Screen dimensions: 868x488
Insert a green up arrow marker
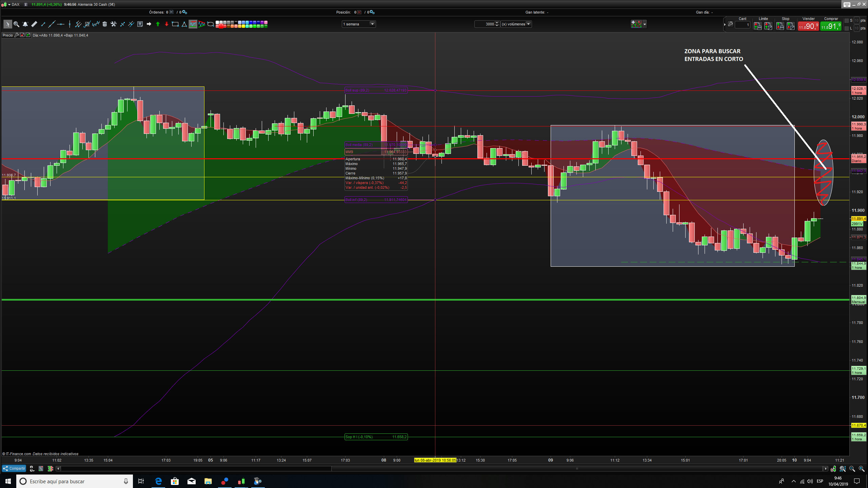158,24
